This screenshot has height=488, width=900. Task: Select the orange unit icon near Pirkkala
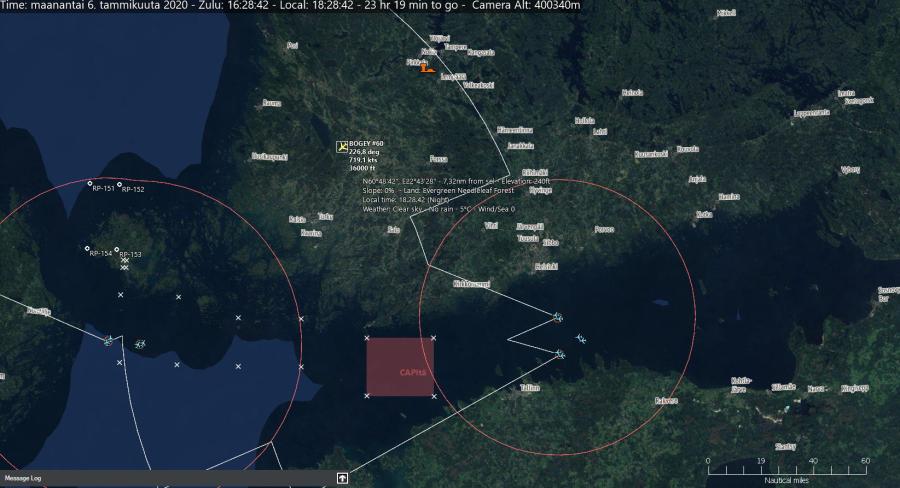tap(427, 68)
